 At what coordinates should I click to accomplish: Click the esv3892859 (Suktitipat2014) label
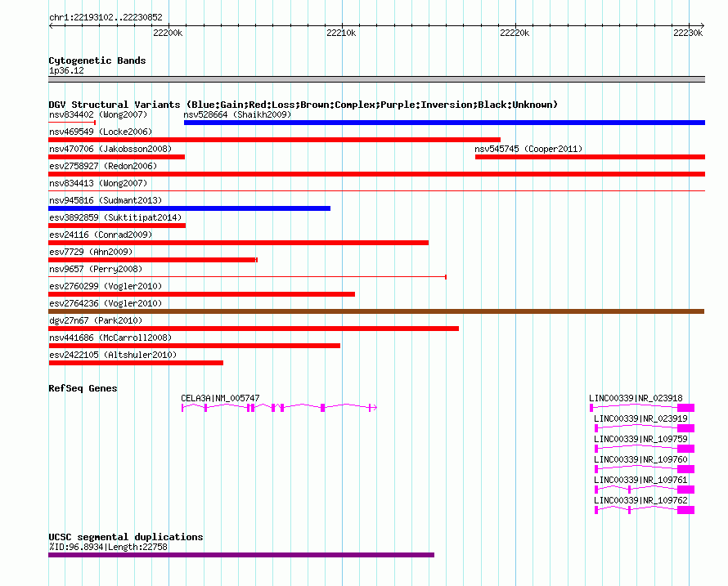(x=115, y=217)
